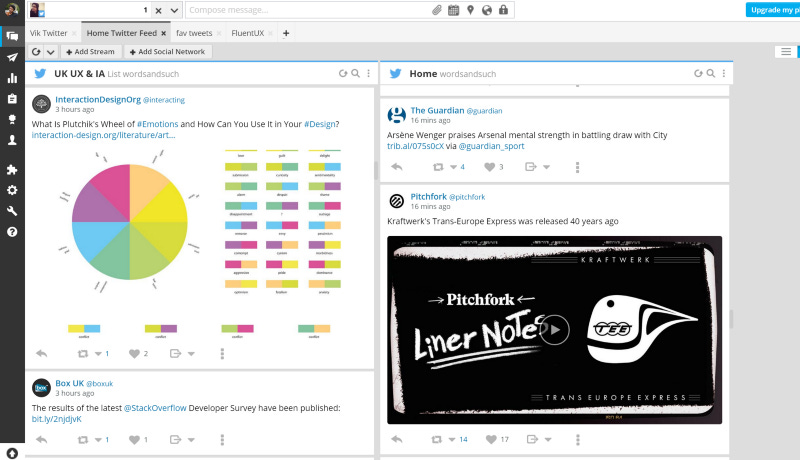
Task: Open Home stream options menu
Action: tap(723, 73)
